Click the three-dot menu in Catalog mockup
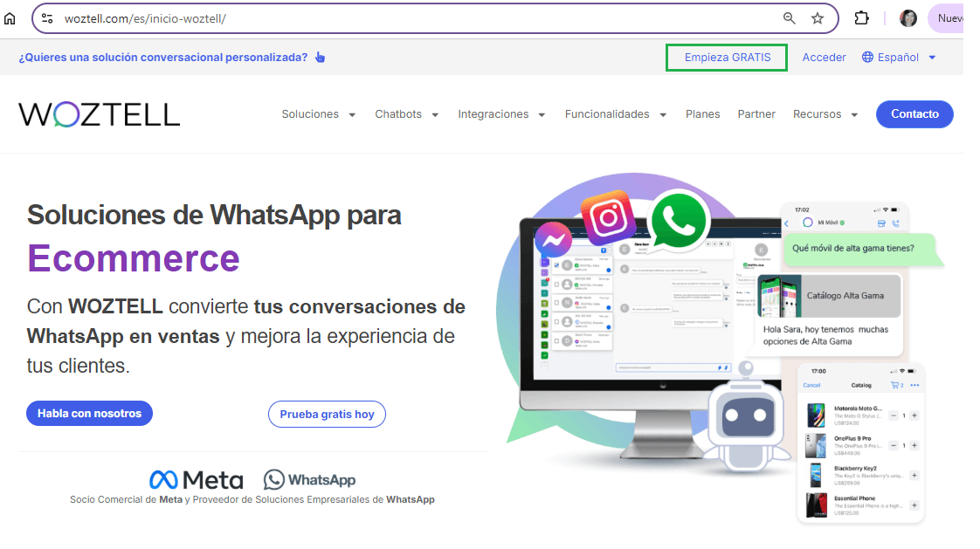Screen dimensions: 980x549 [x=915, y=386]
